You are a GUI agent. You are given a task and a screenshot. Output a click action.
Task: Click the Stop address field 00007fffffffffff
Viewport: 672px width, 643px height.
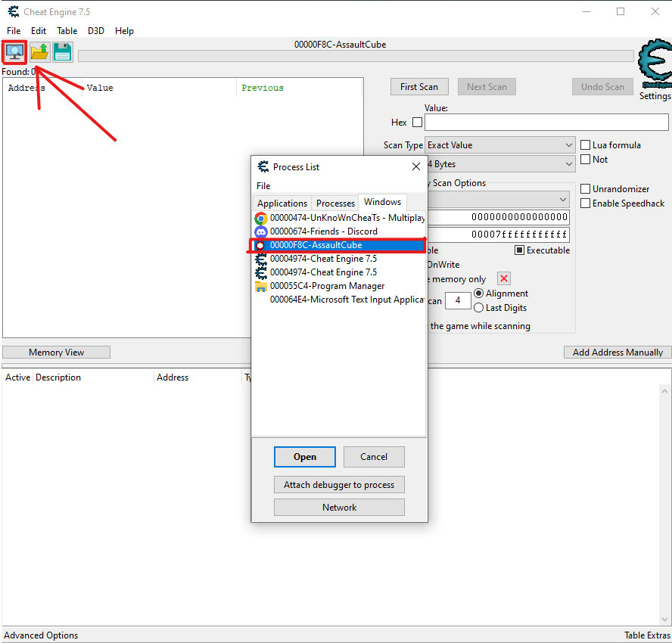point(499,235)
